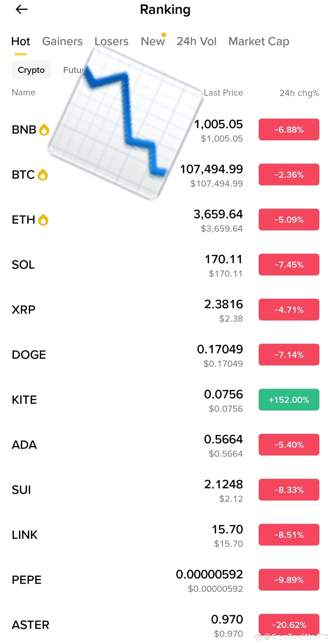Image resolution: width=331 pixels, height=644 pixels.
Task: Click the flame icon beside ETH
Action: coord(43,220)
